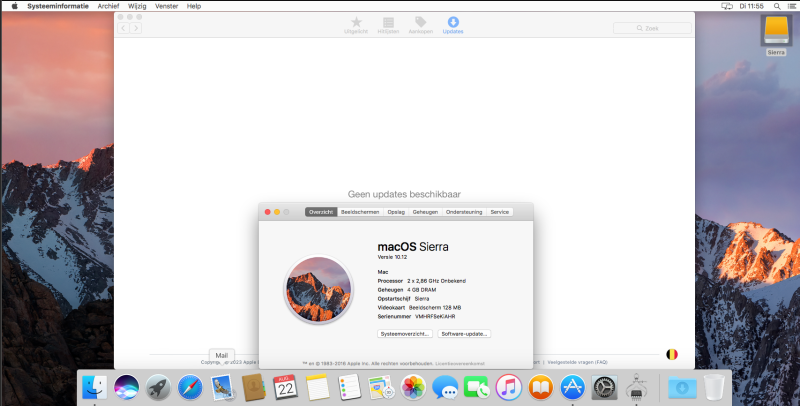Go forward in App Store window

(136, 28)
